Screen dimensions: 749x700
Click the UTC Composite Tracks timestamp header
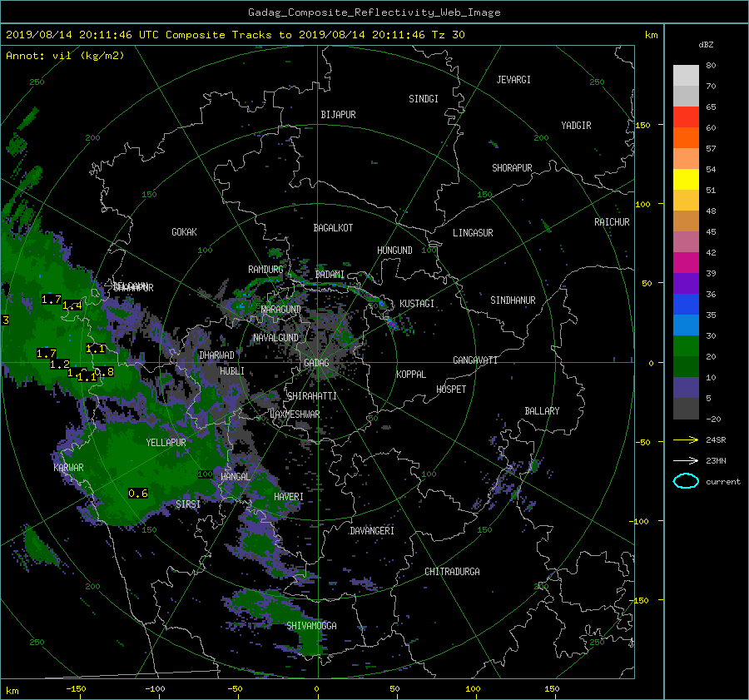(235, 35)
